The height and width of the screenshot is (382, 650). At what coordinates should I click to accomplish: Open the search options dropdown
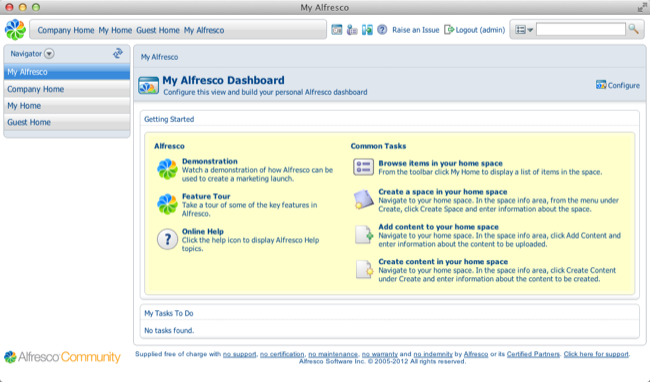[524, 30]
